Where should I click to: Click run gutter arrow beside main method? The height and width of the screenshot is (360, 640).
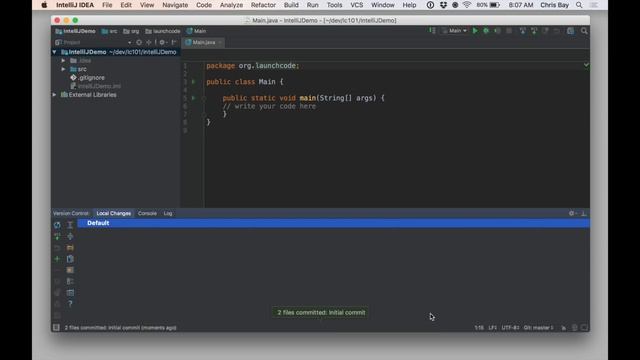pyautogui.click(x=193, y=98)
